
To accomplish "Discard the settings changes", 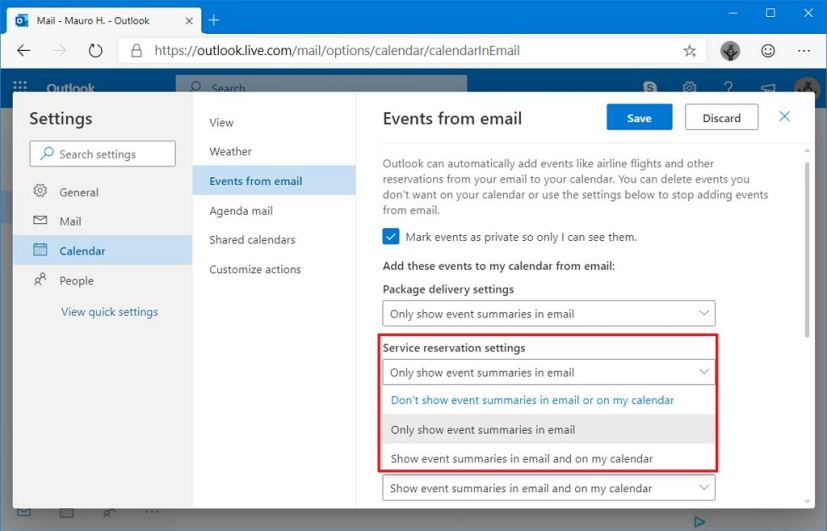I will (722, 117).
